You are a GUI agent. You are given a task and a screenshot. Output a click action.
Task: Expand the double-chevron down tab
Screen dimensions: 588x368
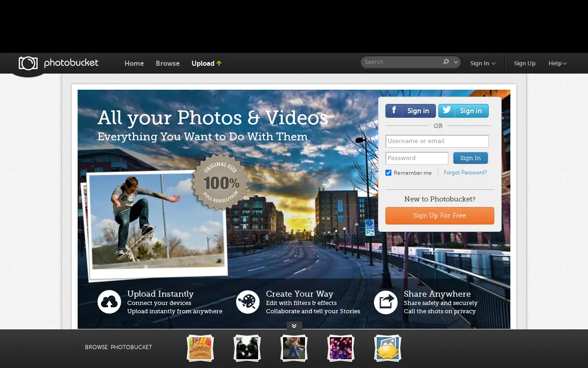pos(294,326)
